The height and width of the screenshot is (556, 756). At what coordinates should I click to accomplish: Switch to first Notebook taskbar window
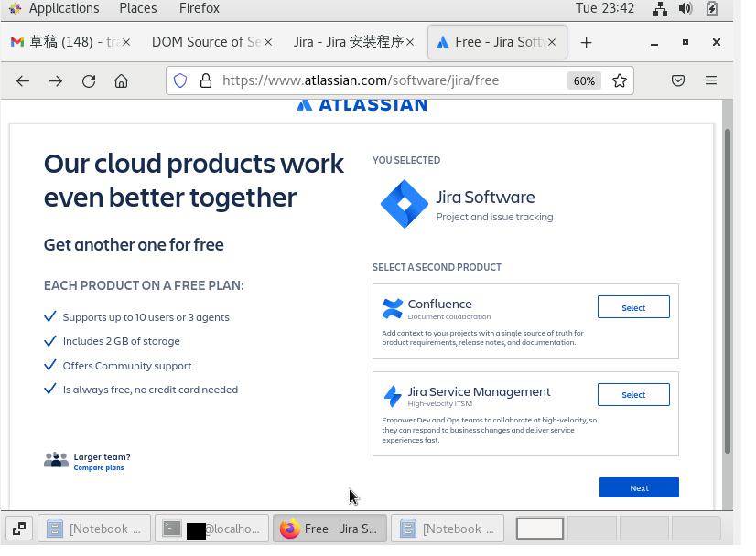click(x=94, y=529)
